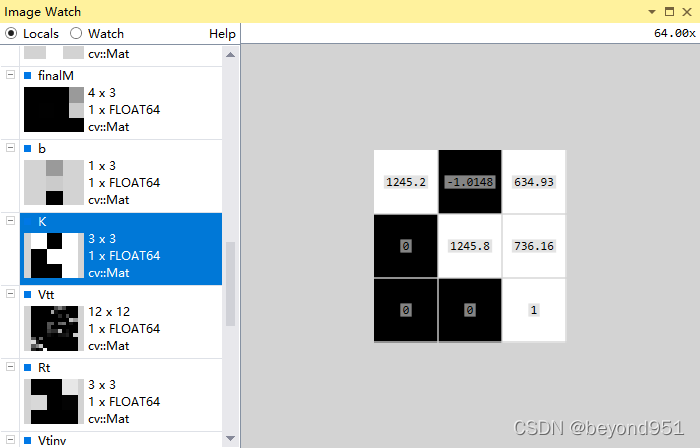Click the matrix cell showing -1.0148
The width and height of the screenshot is (700, 448).
point(470,182)
